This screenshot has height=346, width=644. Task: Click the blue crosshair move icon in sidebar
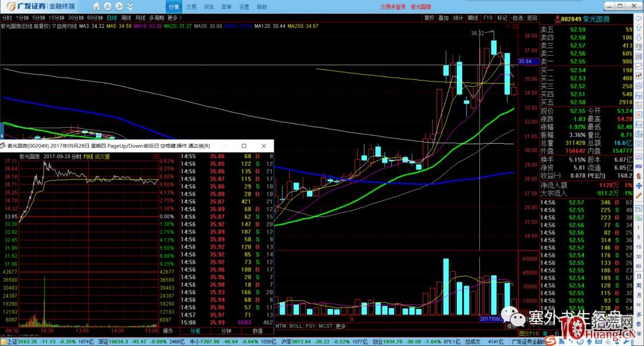click(639, 186)
